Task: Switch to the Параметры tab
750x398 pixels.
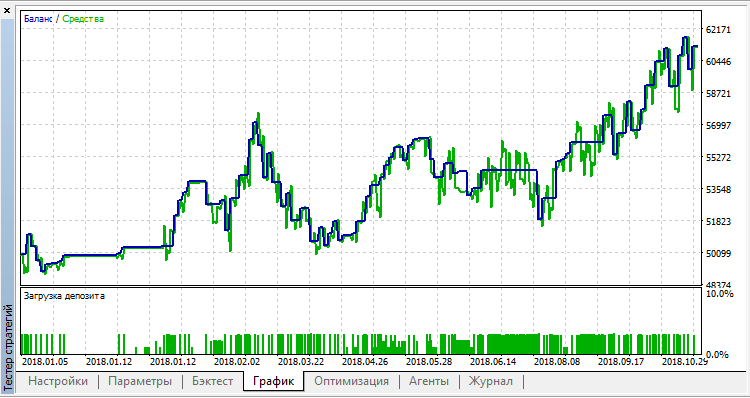Action: pyautogui.click(x=140, y=381)
